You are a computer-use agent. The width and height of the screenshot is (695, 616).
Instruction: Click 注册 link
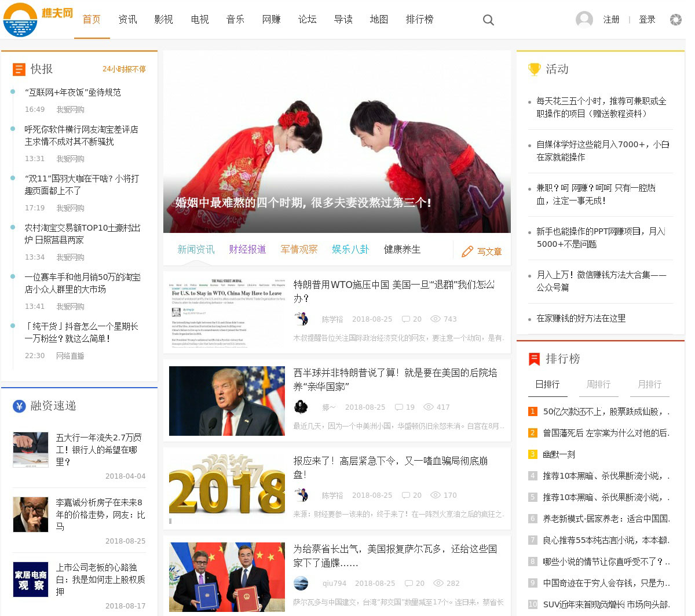611,20
